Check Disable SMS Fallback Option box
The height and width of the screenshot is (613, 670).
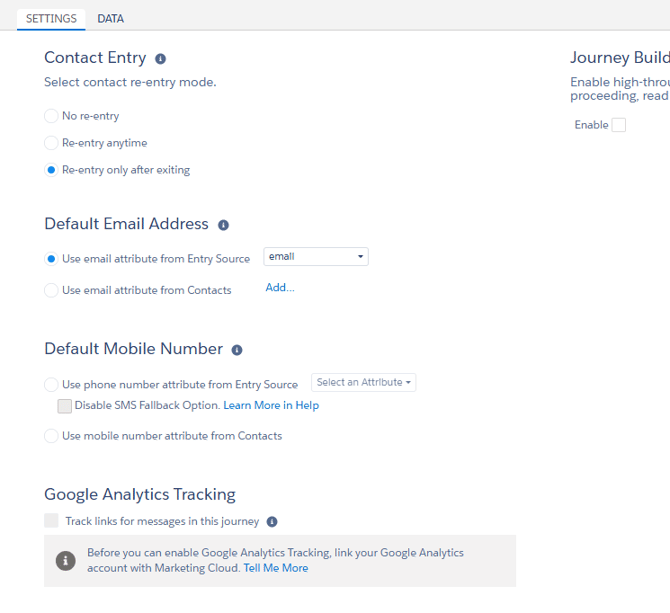pos(65,406)
